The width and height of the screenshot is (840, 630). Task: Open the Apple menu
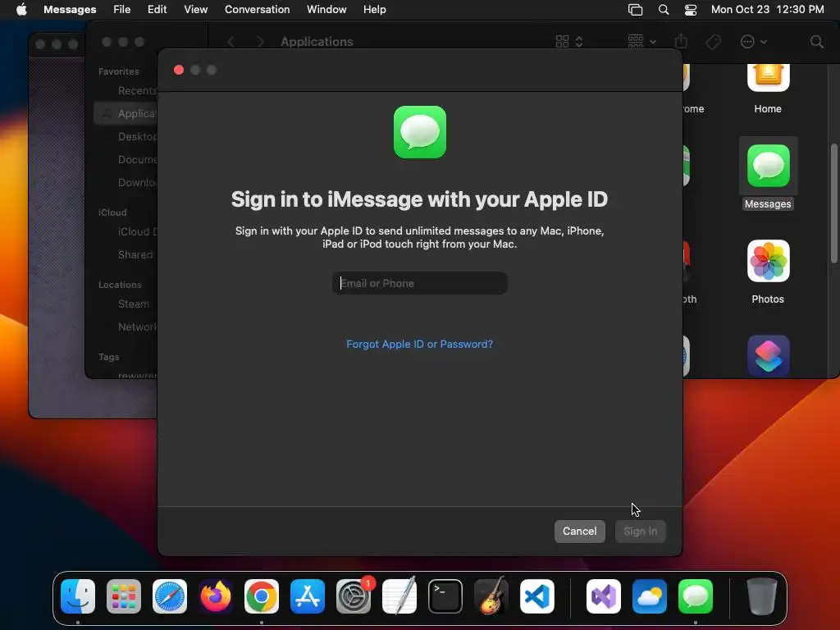pyautogui.click(x=21, y=10)
